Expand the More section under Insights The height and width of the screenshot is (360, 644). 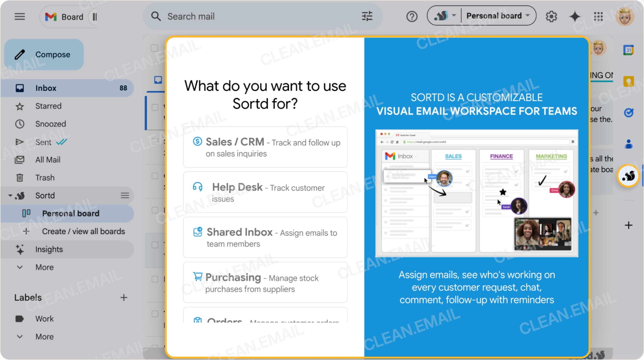click(45, 267)
